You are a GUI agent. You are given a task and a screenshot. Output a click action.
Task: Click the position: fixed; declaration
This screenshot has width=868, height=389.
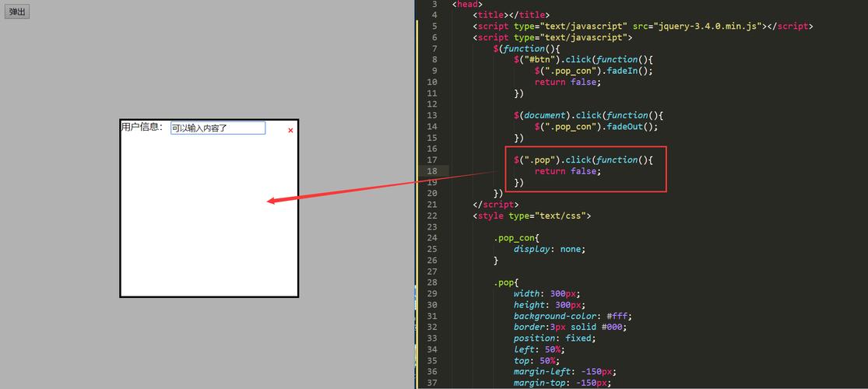(555, 338)
